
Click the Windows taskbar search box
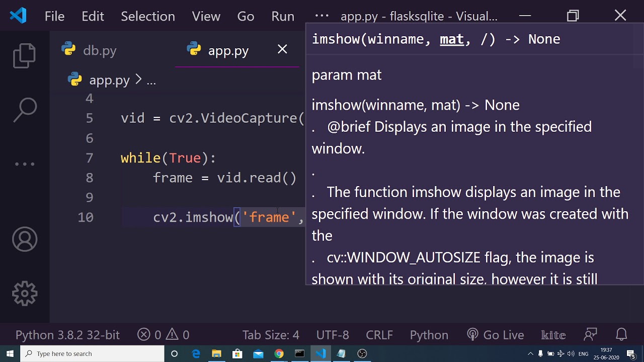pos(93,353)
